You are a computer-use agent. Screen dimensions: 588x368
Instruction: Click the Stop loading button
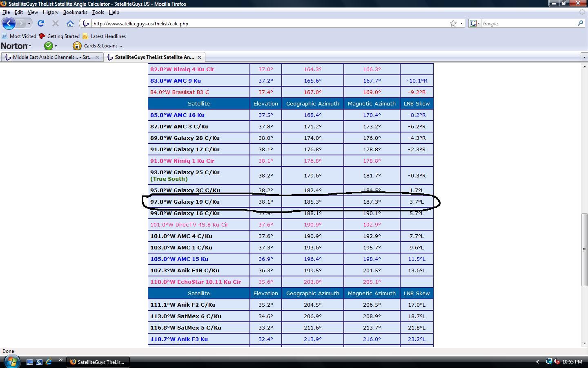point(56,23)
